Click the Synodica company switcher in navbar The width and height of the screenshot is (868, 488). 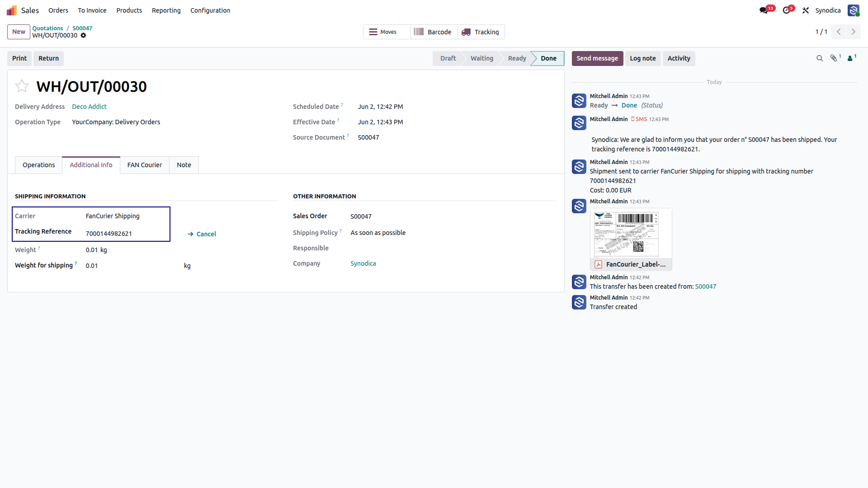828,10
